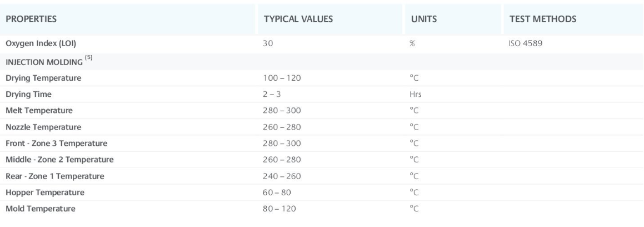This screenshot has width=644, height=227.
Task: Select the Melt Temperature row label
Action: click(x=39, y=111)
